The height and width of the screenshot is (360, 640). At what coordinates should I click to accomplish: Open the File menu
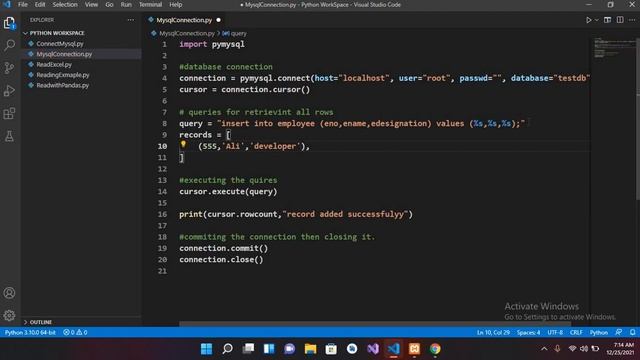[x=23, y=5]
